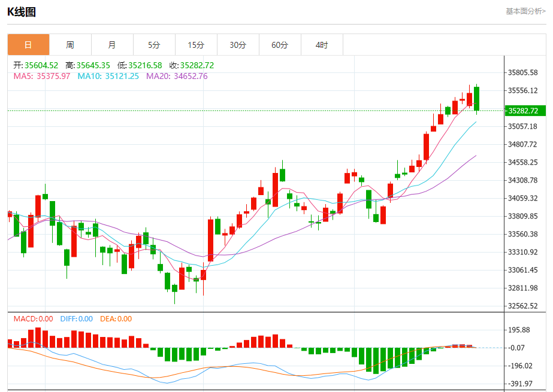Viewport: 553px width, 392px height.
Task: Click the 32562.52 price axis label
Action: [x=522, y=306]
